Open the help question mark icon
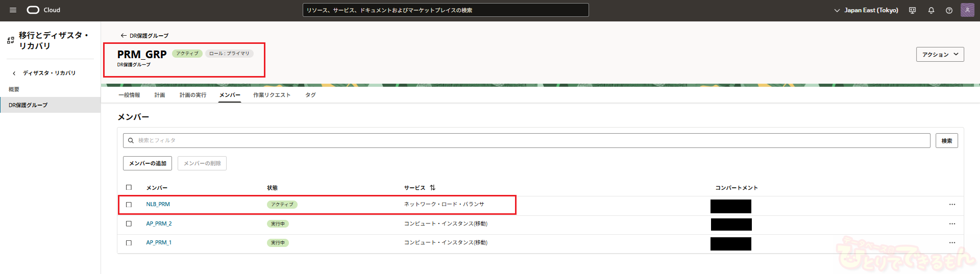 point(949,10)
